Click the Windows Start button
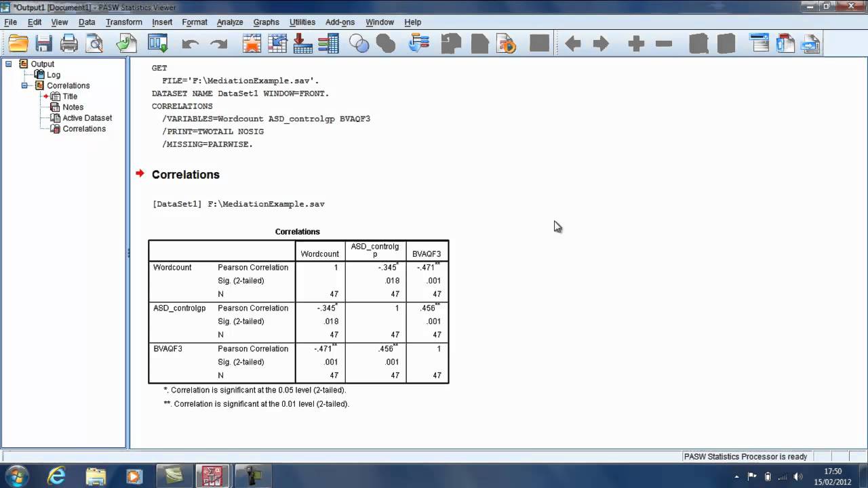868x488 pixels. (17, 476)
